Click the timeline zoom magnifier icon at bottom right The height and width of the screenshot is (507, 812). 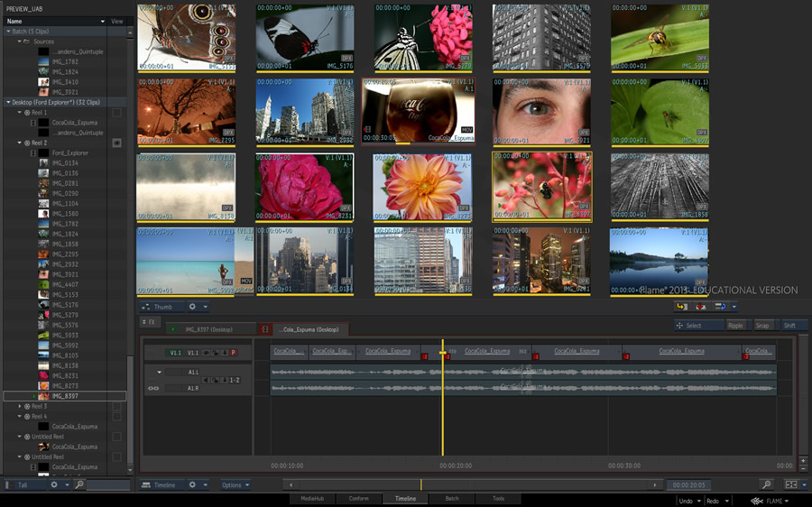coord(766,485)
